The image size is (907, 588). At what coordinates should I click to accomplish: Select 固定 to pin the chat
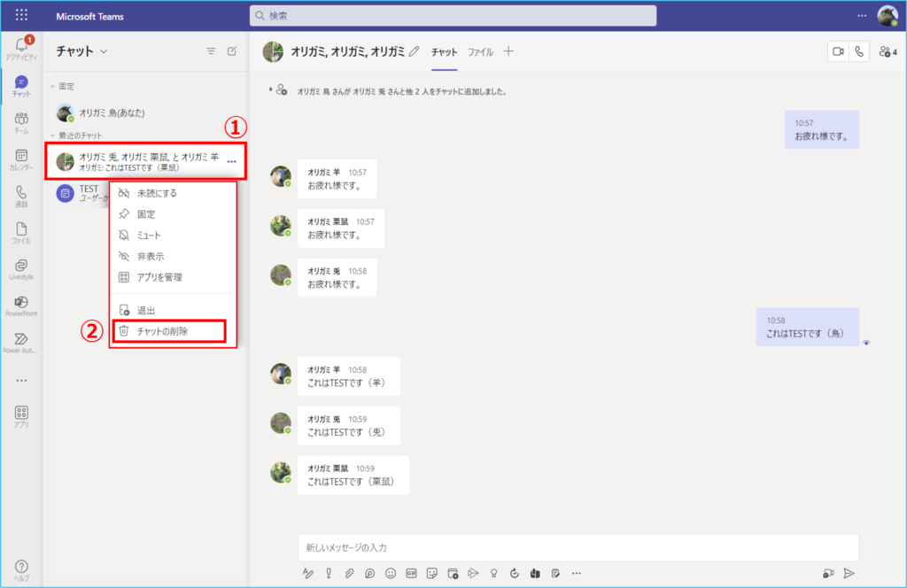tap(146, 214)
